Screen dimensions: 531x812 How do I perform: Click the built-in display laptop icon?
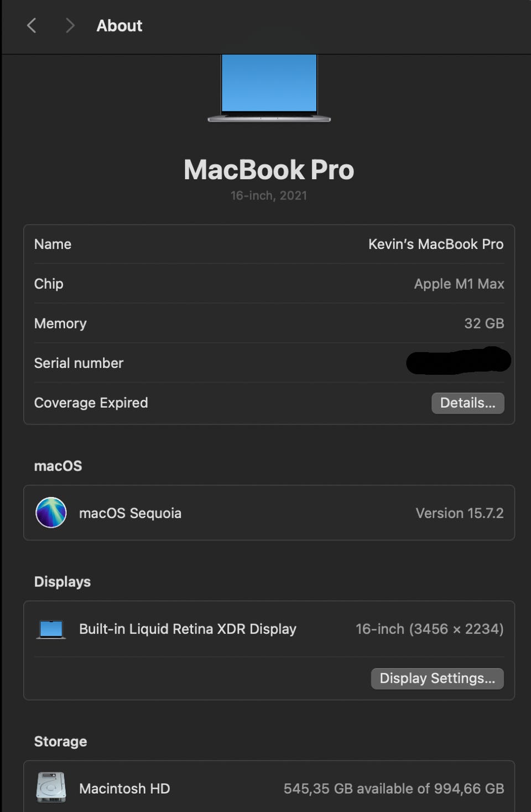(51, 629)
